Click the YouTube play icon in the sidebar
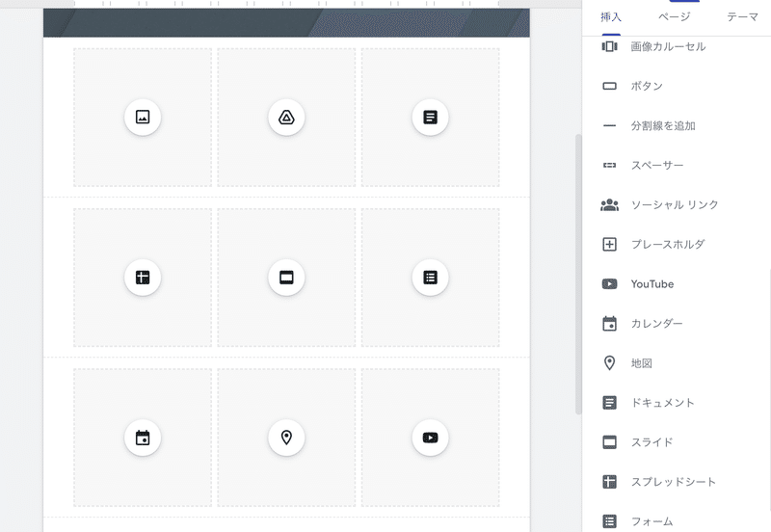Screen dimensions: 771x532 [609, 283]
